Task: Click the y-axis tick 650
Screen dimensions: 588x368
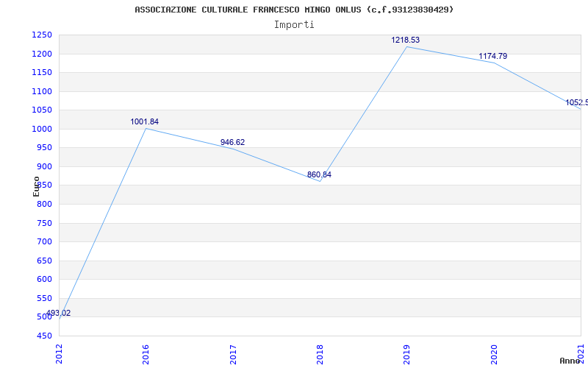Action: pos(44,261)
